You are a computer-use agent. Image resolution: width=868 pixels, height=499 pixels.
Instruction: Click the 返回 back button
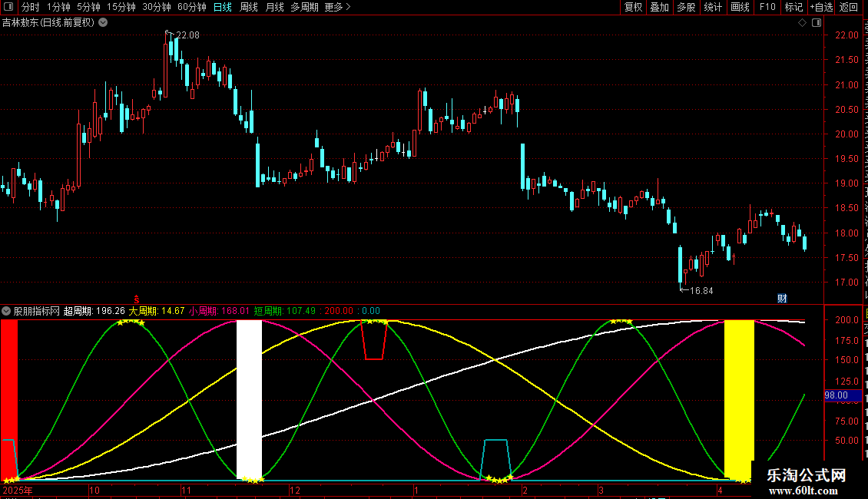pyautogui.click(x=849, y=7)
